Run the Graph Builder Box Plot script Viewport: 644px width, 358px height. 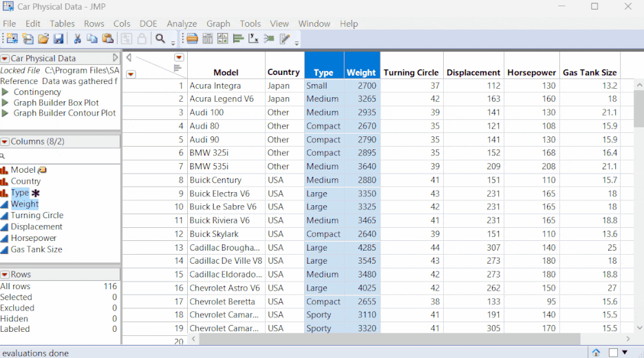pyautogui.click(x=6, y=103)
